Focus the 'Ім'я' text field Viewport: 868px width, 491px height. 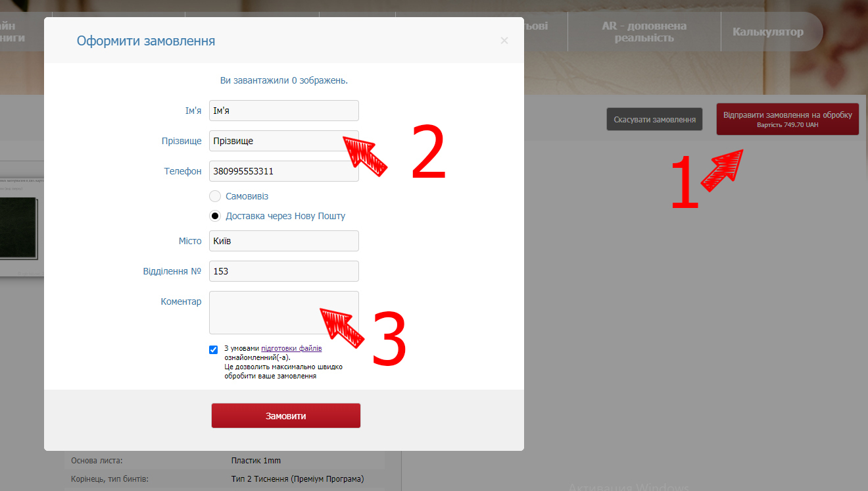pos(283,111)
